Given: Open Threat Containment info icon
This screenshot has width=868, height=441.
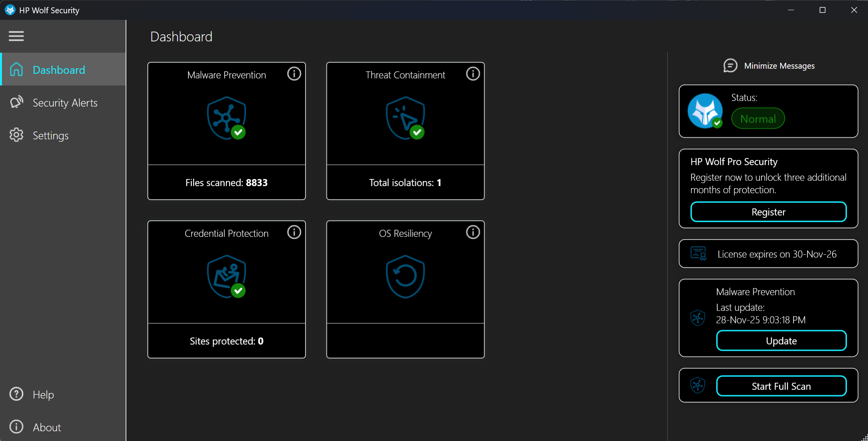Looking at the screenshot, I should pyautogui.click(x=473, y=74).
